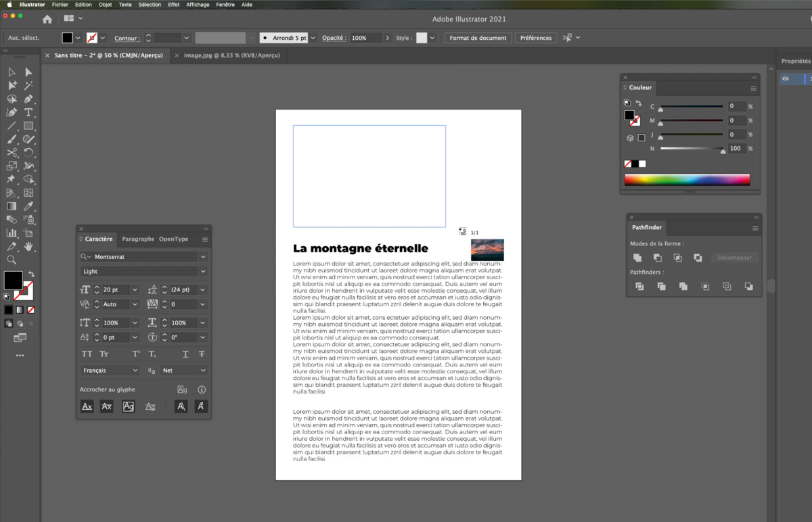Click Unite shape mode in Pathfinder
The width and height of the screenshot is (812, 522).
point(637,258)
